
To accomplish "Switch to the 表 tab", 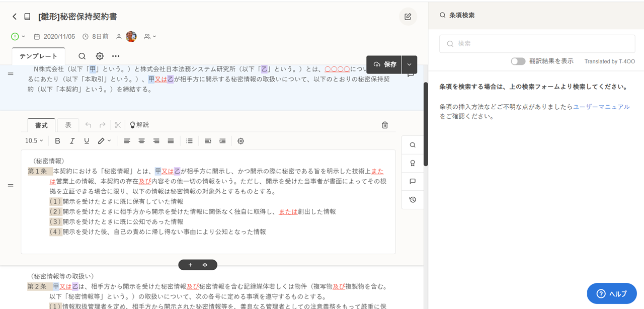I will tap(68, 125).
